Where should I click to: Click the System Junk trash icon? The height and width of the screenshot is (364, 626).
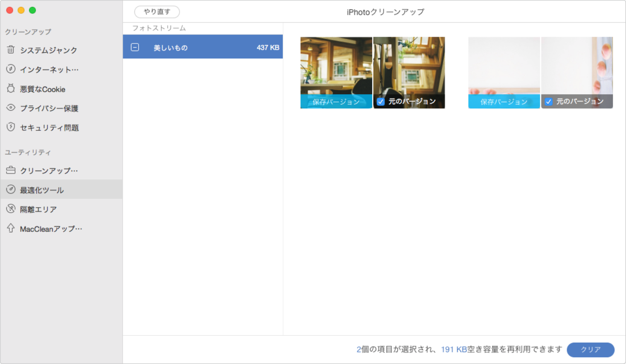[x=11, y=50]
